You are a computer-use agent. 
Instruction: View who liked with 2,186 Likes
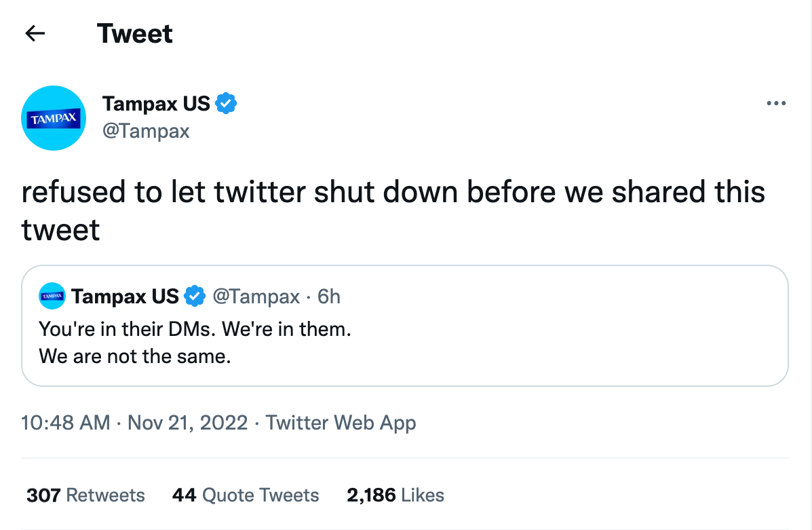pos(395,495)
